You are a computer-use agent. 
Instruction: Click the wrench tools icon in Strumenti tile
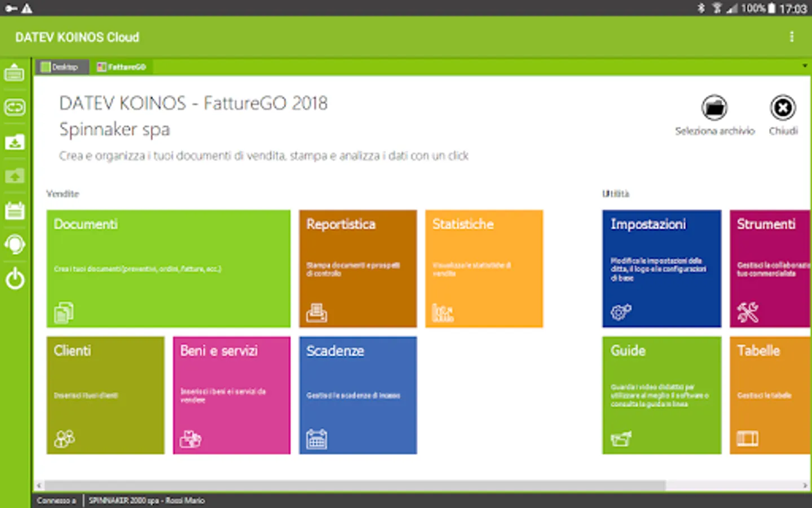coord(748,312)
